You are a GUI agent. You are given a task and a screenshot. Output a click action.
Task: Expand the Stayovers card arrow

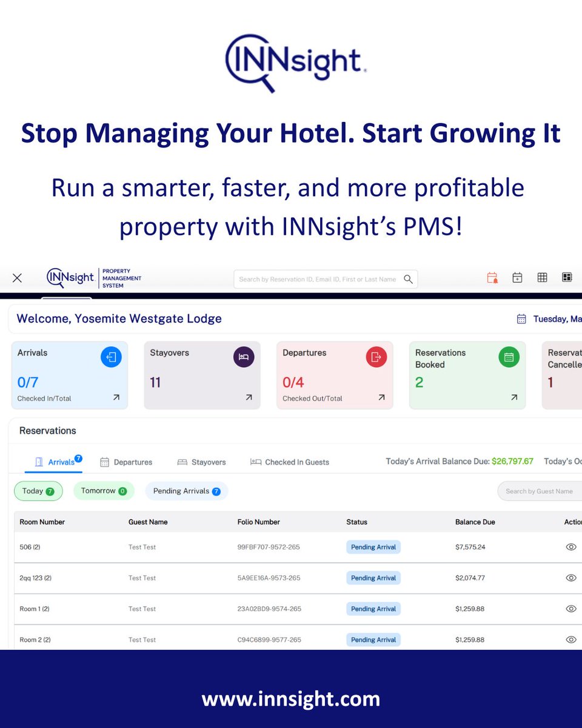249,398
